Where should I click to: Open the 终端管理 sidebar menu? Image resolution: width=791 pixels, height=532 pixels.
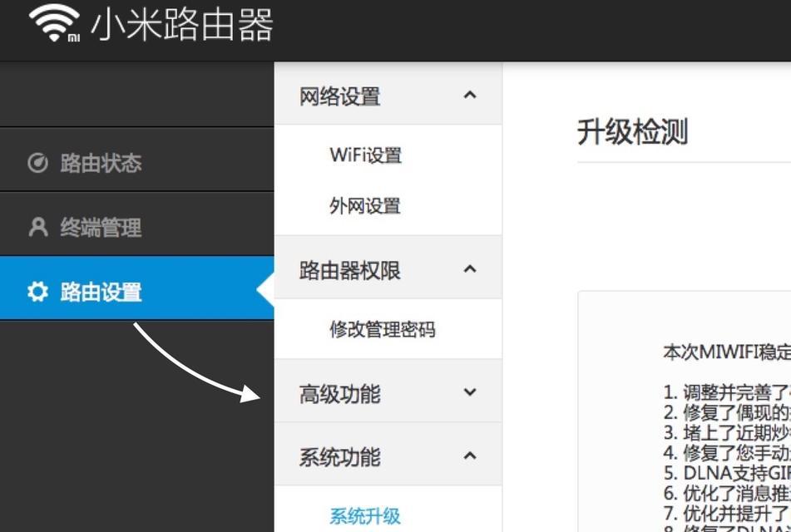pos(136,224)
